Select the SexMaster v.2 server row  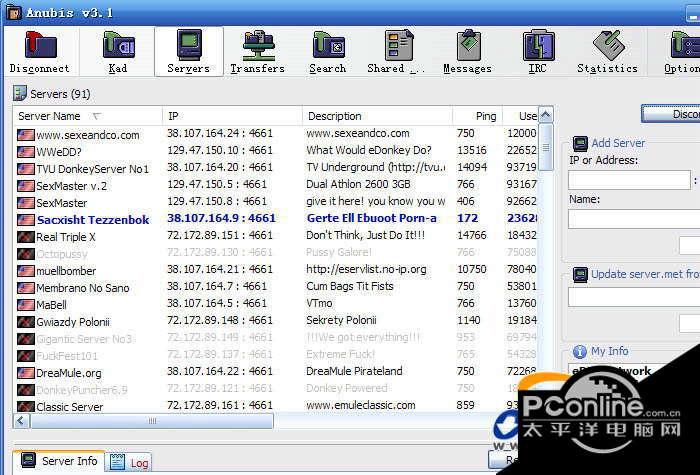(x=276, y=185)
